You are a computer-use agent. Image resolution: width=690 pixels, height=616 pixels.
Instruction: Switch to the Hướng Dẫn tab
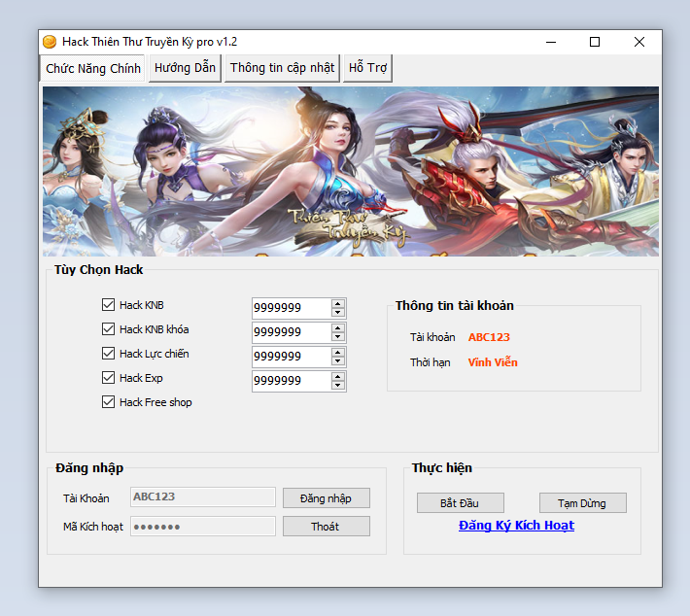(x=185, y=68)
